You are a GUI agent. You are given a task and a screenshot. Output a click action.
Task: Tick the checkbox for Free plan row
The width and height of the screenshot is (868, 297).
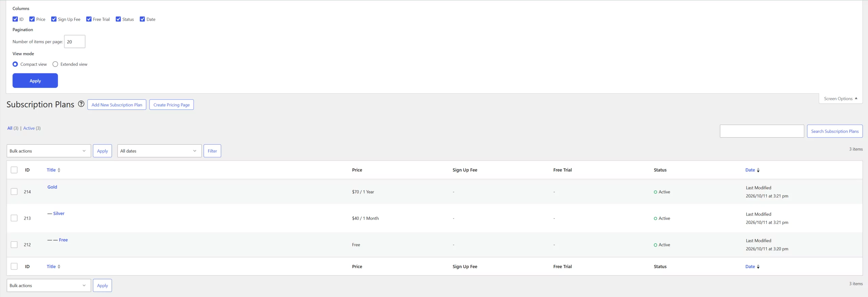point(14,244)
